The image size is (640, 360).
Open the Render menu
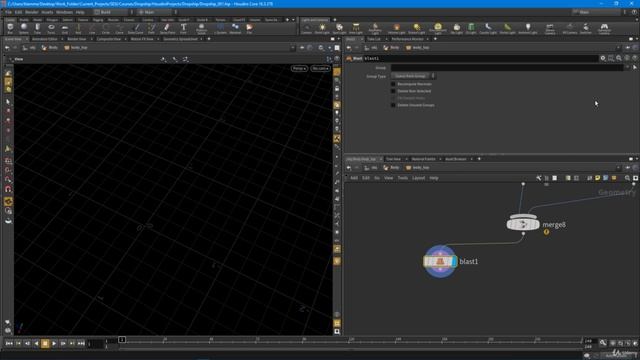point(31,12)
